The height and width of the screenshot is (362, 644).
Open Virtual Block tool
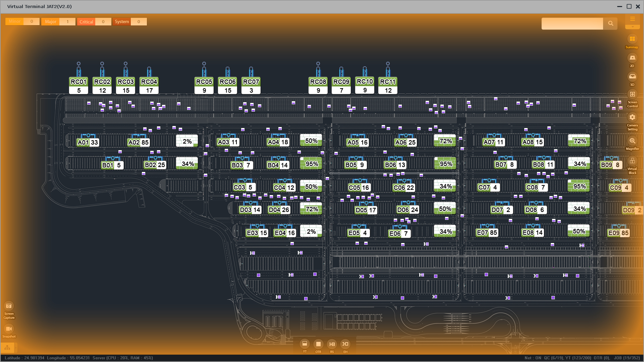[x=632, y=161]
